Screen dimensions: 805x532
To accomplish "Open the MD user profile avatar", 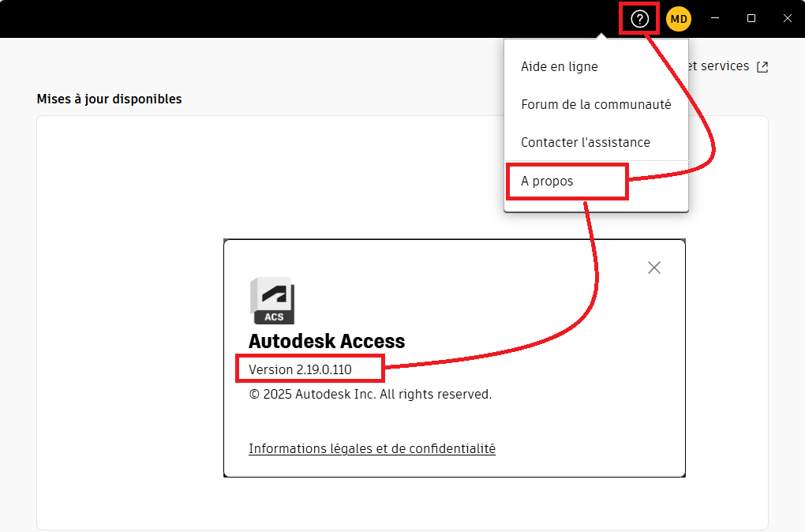I will pyautogui.click(x=679, y=19).
